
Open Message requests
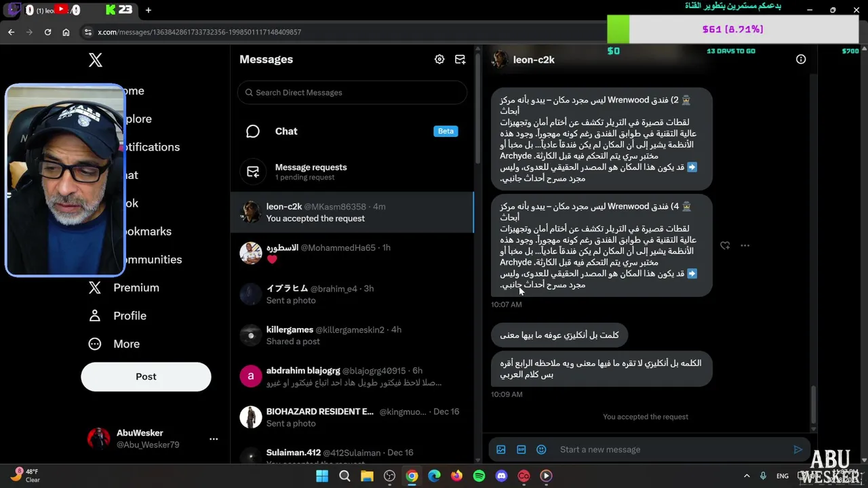point(352,172)
